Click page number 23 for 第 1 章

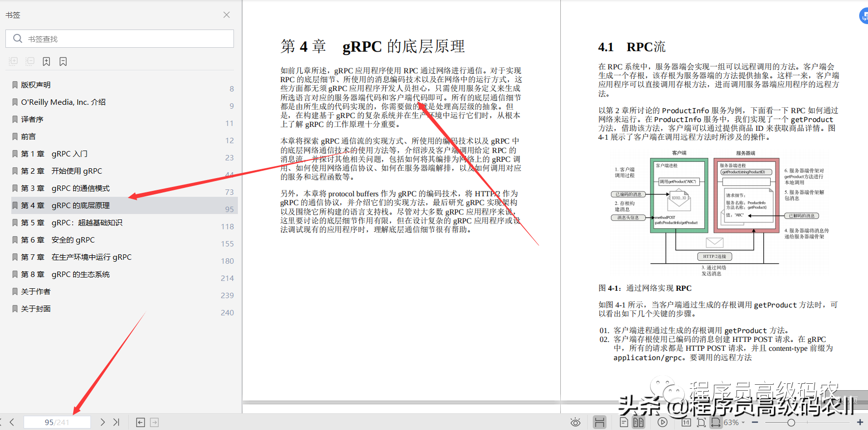(230, 158)
